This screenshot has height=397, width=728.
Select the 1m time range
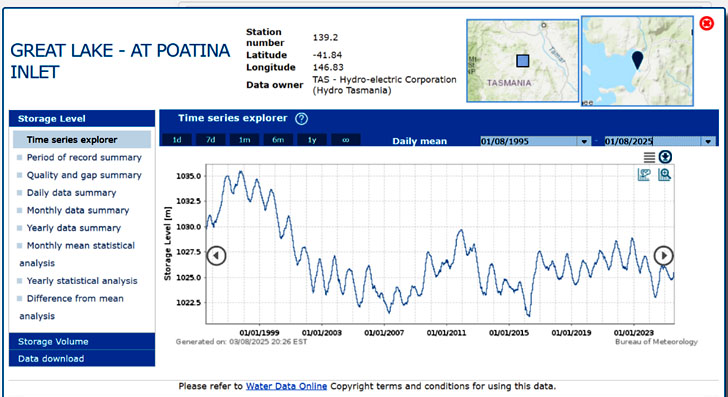point(245,140)
